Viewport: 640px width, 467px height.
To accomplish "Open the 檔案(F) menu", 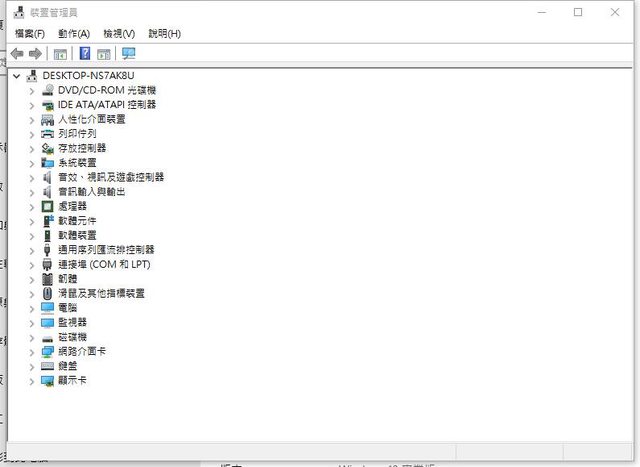I will [29, 33].
